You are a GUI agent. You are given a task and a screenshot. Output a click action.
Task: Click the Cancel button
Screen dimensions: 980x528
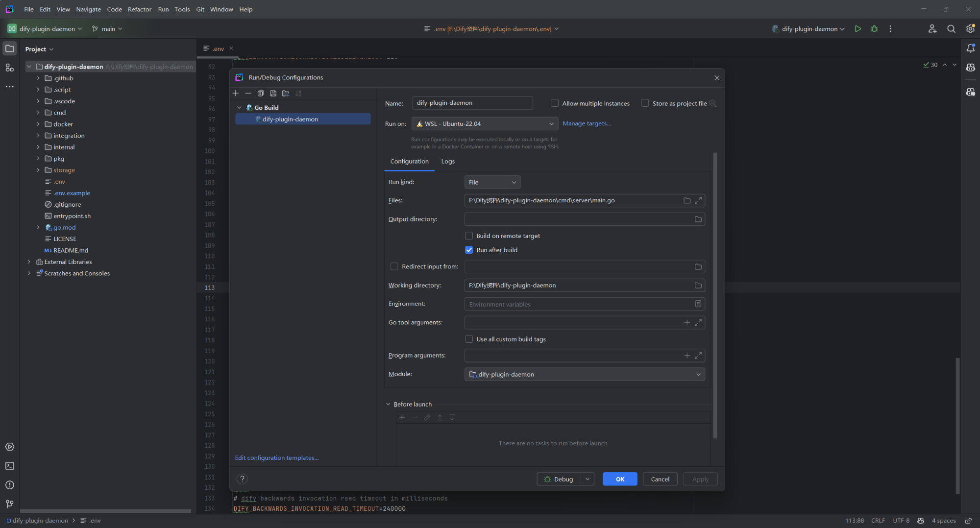point(660,479)
